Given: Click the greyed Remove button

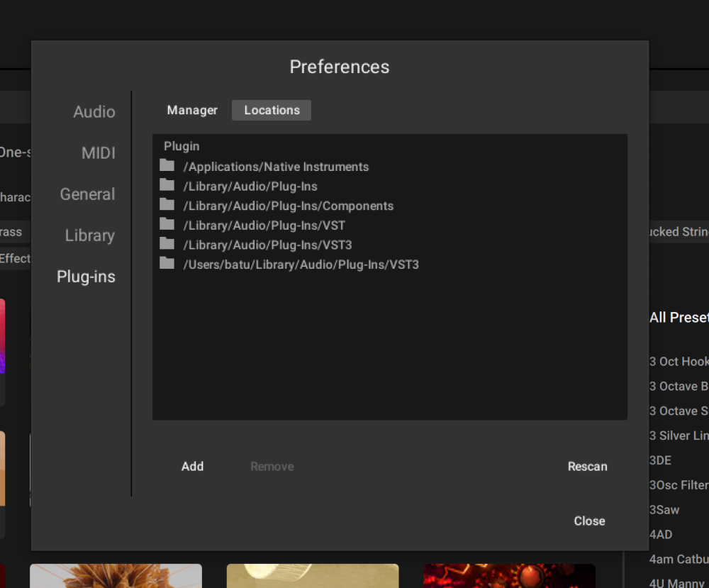Looking at the screenshot, I should [272, 466].
